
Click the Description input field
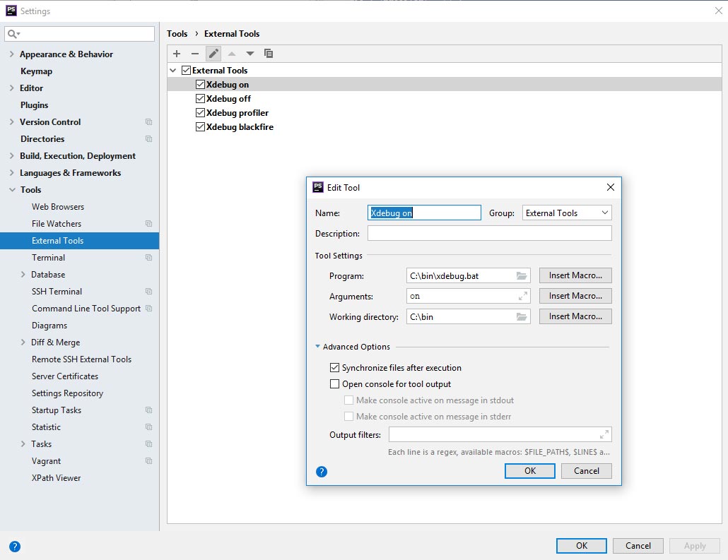[x=489, y=233]
